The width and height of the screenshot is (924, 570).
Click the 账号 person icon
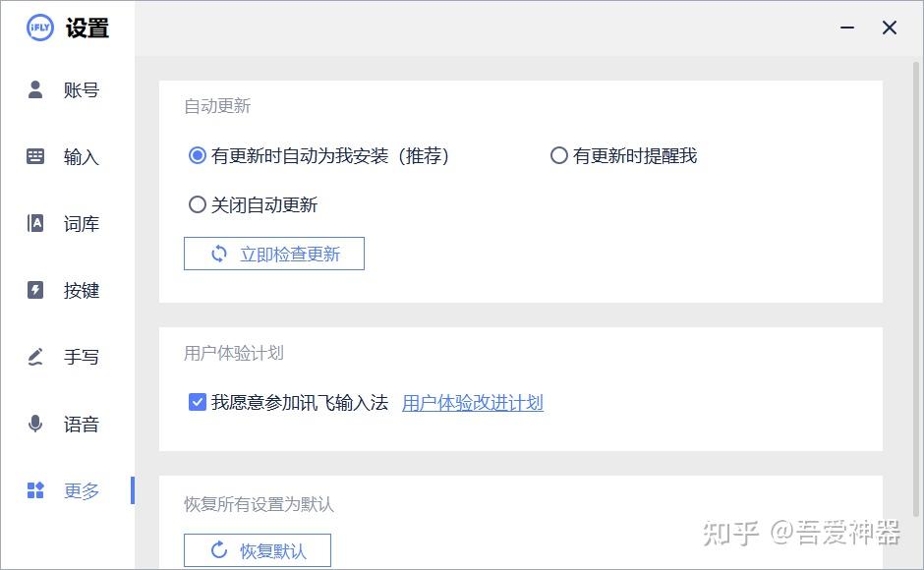tap(35, 89)
